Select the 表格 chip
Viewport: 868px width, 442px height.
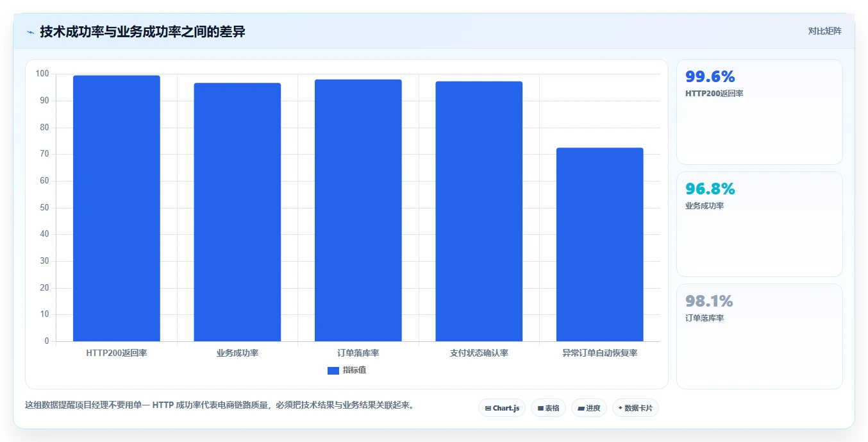(548, 408)
